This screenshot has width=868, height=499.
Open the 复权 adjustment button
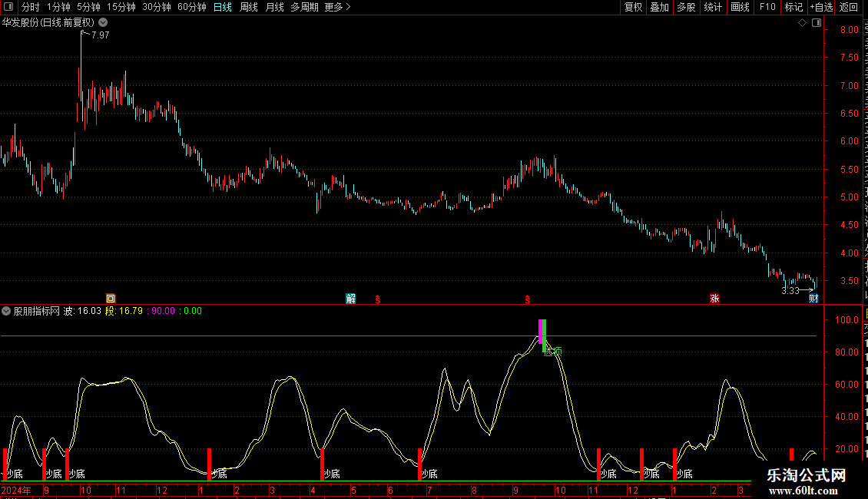click(633, 7)
